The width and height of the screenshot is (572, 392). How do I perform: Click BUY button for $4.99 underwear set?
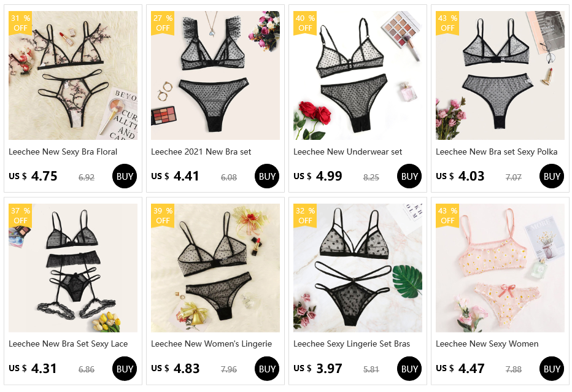(x=409, y=176)
